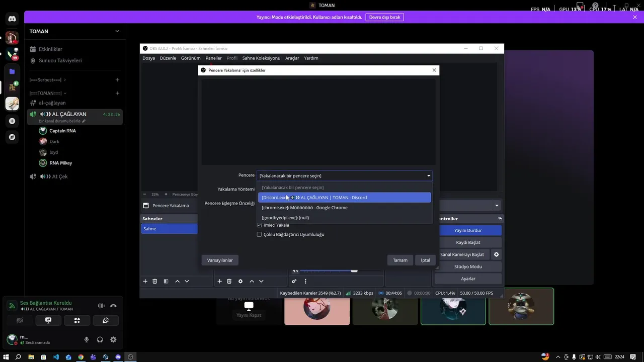The image size is (644, 362).
Task: Open audio mixer three-dot menu
Action: coord(305,281)
